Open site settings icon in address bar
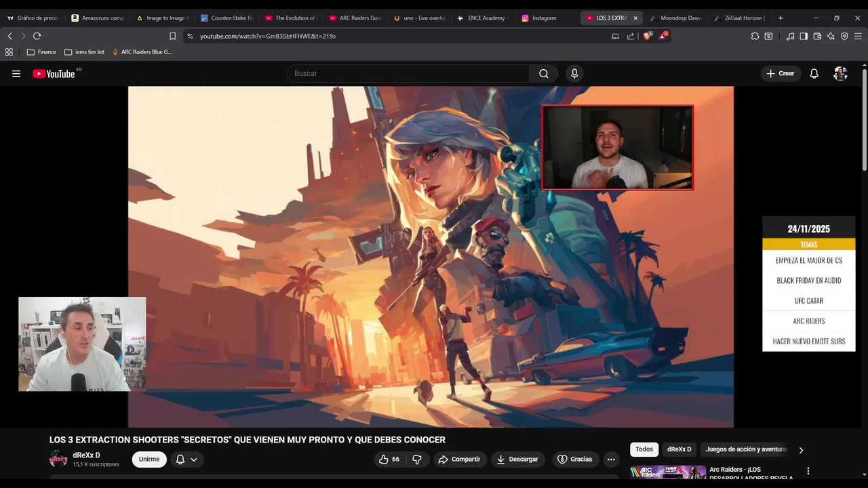 [x=190, y=36]
